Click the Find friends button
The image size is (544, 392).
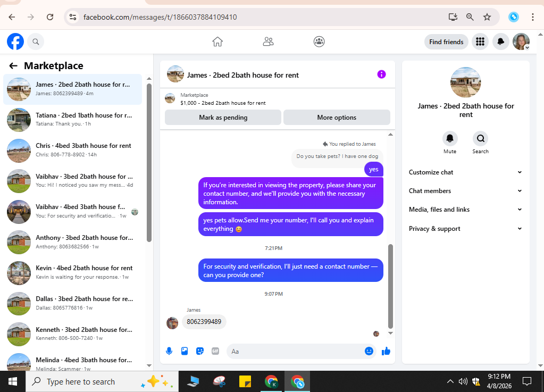pyautogui.click(x=446, y=41)
